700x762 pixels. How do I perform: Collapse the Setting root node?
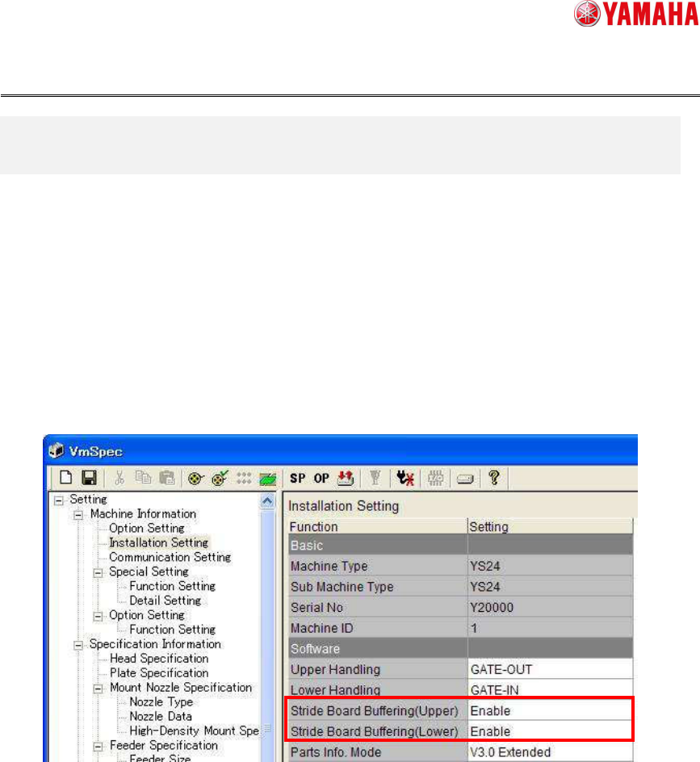[59, 500]
